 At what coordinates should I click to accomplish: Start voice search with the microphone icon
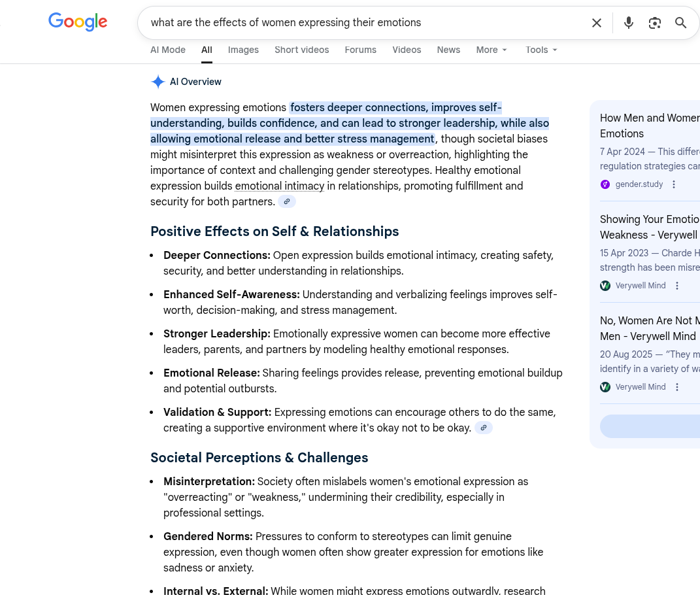(629, 23)
